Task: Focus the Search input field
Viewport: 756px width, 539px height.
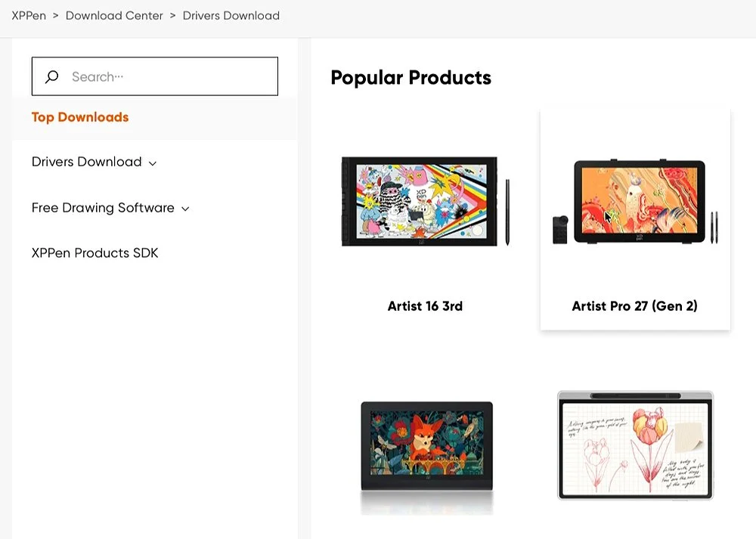Action: point(155,76)
